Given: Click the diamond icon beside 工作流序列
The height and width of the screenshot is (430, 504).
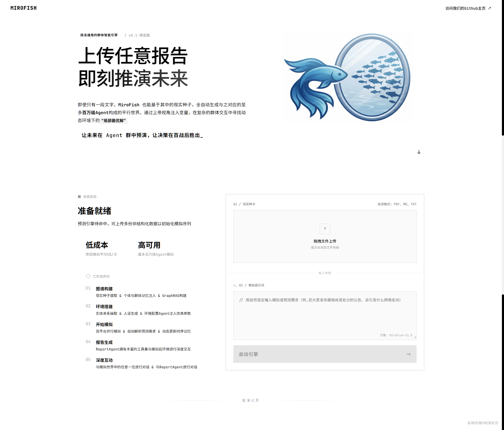Looking at the screenshot, I should pyautogui.click(x=88, y=276).
